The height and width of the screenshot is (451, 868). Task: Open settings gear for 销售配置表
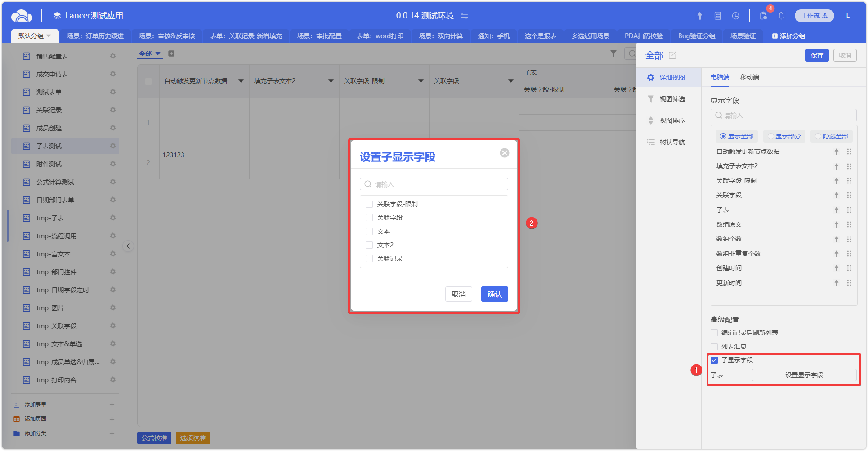click(x=113, y=56)
